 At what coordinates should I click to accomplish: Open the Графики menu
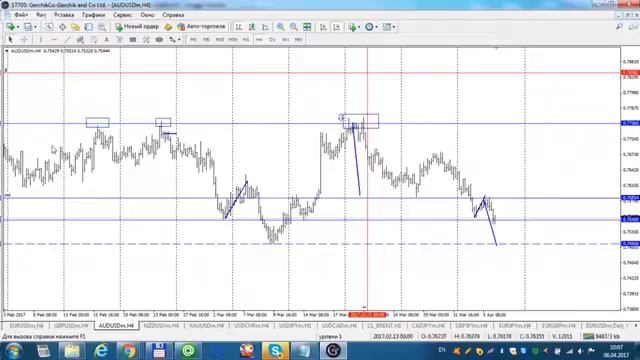(93, 15)
